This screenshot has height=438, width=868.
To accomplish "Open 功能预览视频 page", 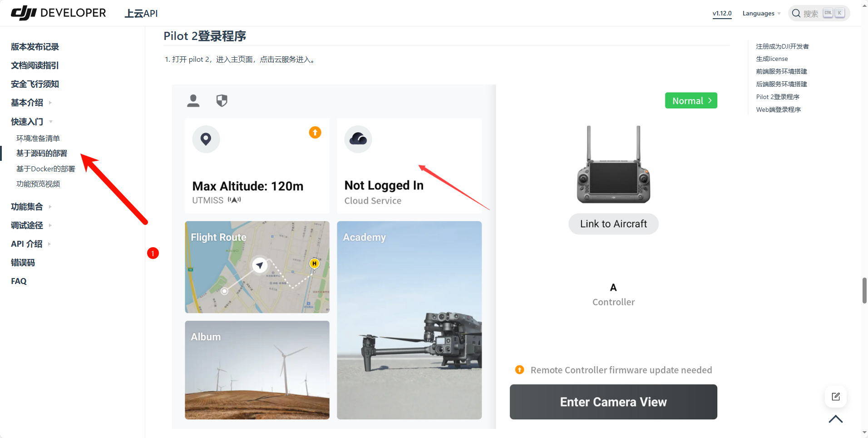I will 38,184.
